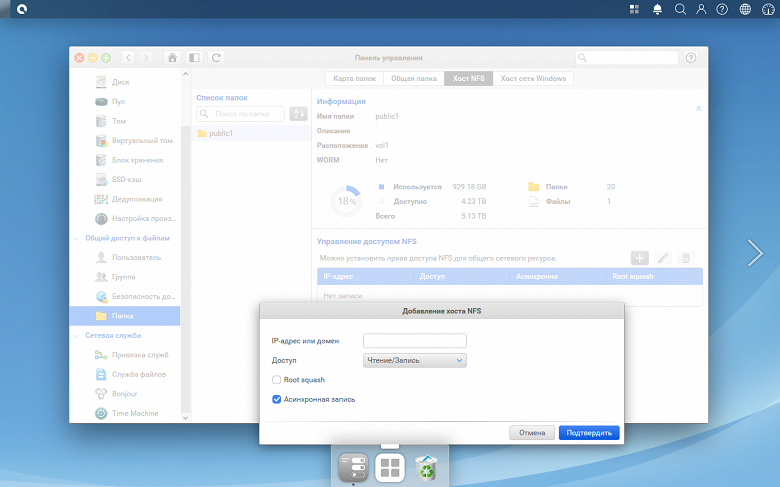Open the help question mark in top bar
780x487 pixels.
coord(722,9)
